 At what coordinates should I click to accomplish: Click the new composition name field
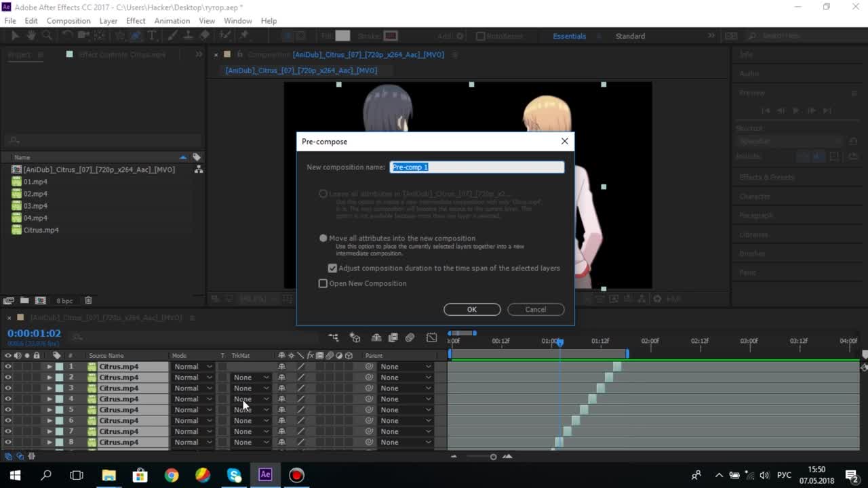coord(477,167)
